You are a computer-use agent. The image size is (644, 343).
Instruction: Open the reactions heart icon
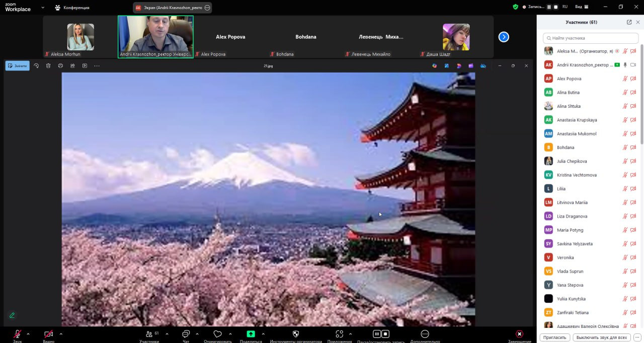pos(217,334)
